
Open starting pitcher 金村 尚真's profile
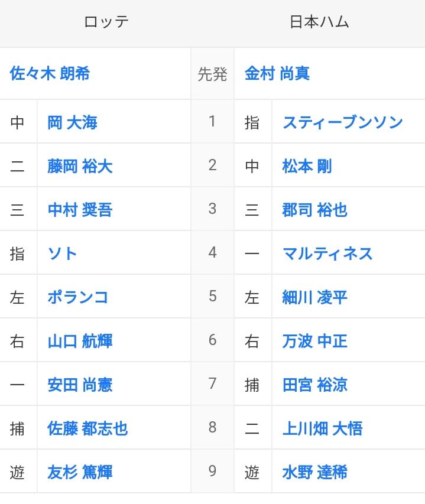tap(277, 73)
